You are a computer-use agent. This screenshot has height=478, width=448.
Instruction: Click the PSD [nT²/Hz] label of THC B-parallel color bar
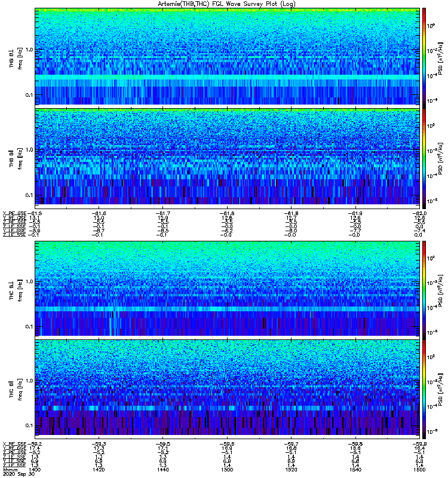coord(441,389)
